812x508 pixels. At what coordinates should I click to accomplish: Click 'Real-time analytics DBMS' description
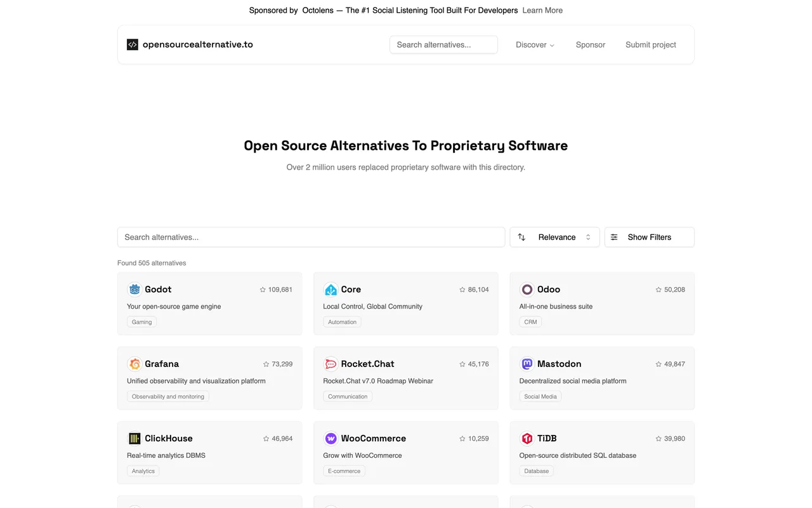(x=166, y=455)
